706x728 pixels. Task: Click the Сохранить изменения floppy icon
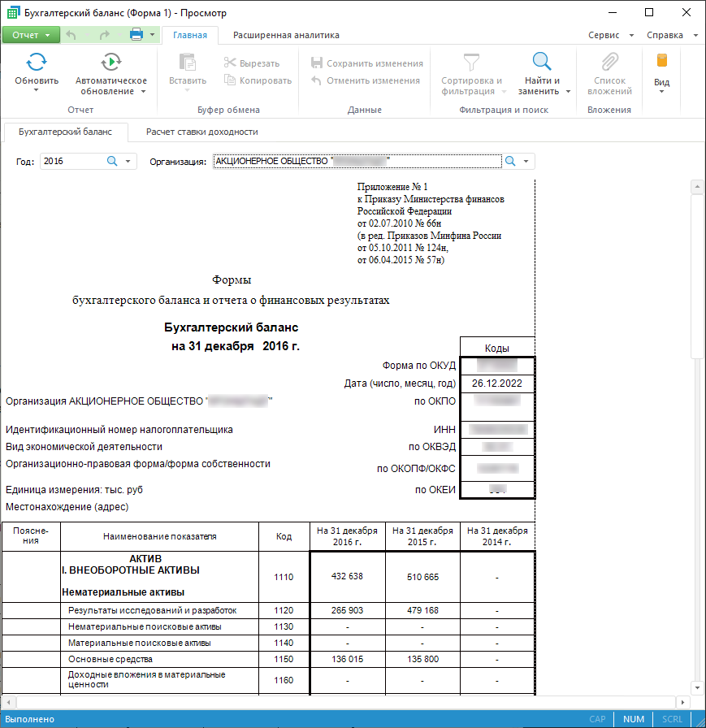pos(317,63)
